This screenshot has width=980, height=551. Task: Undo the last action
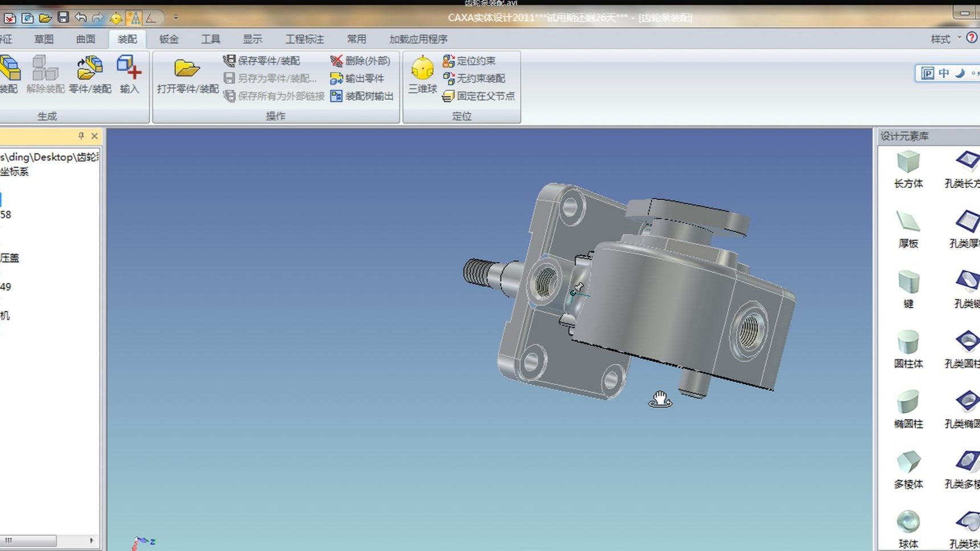80,18
